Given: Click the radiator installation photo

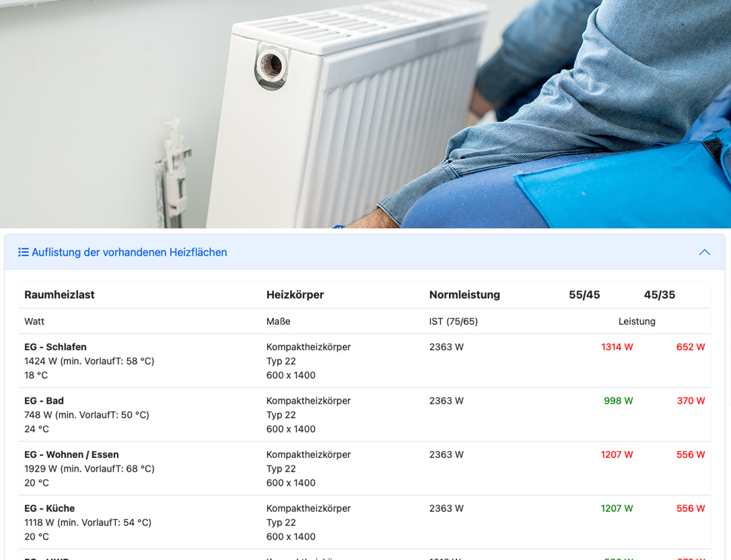Looking at the screenshot, I should coord(365,114).
